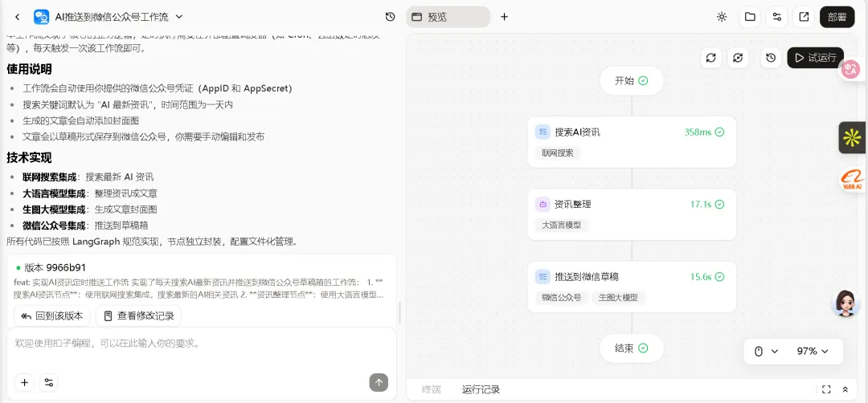Click the 大语言模型 tag
This screenshot has height=403, width=868.
point(561,226)
